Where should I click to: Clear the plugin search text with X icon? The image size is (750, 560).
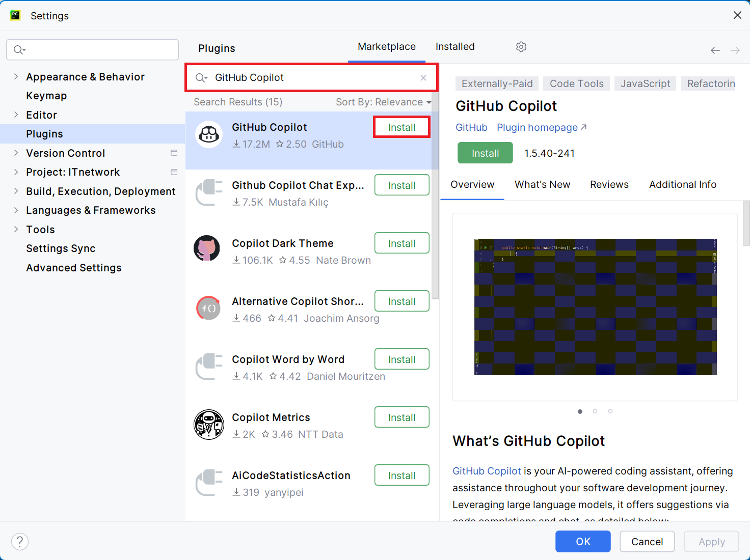(423, 78)
